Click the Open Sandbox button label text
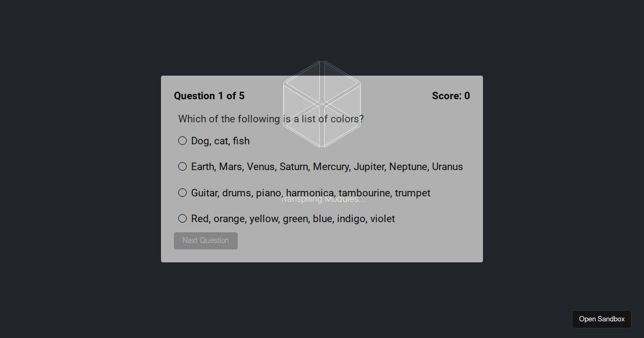The image size is (644, 338). 602,319
